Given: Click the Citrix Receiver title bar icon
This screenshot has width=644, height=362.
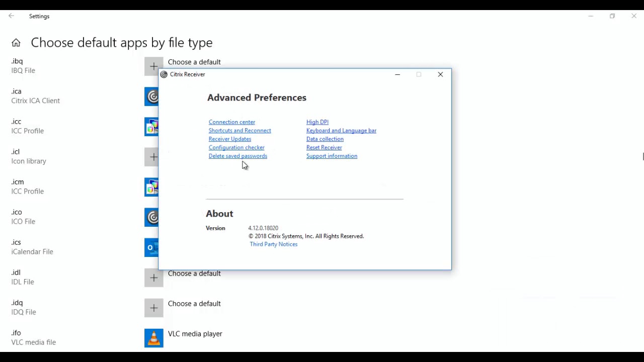Looking at the screenshot, I should (x=164, y=74).
